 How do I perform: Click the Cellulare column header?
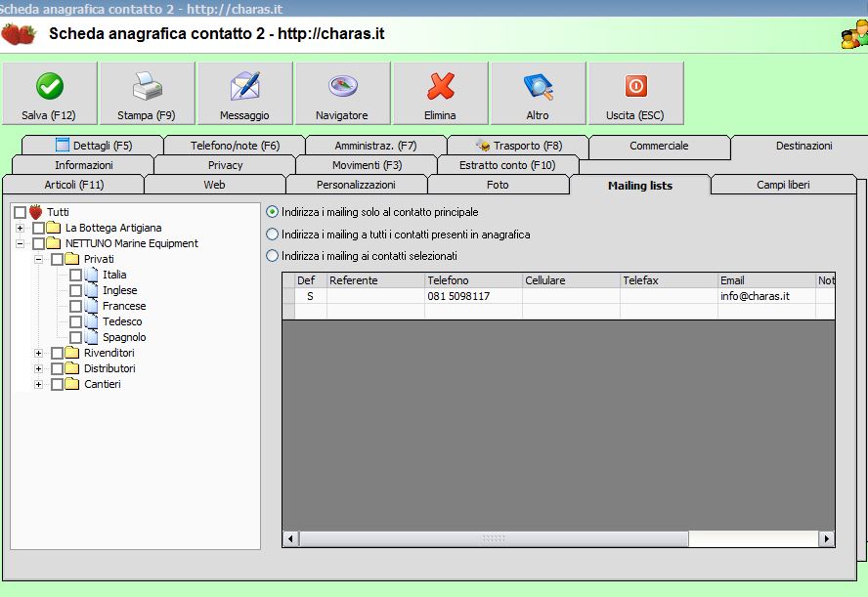pos(571,280)
